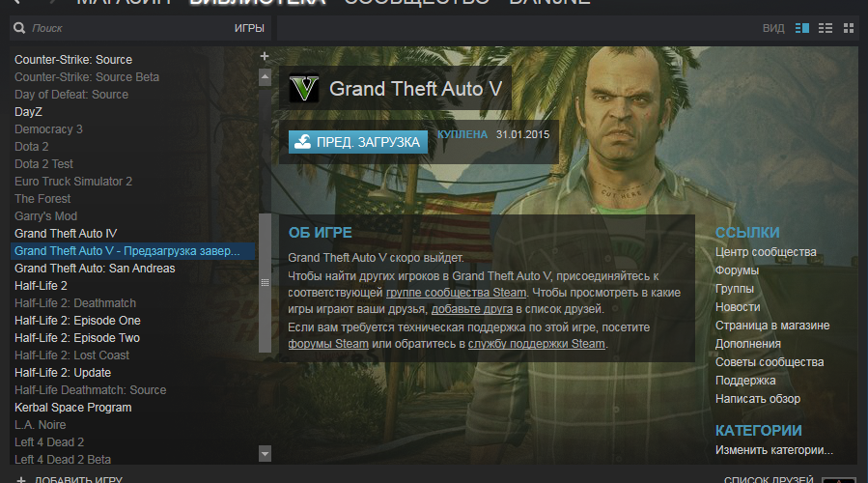This screenshot has width=868, height=483.
Task: Click Изменить категории link
Action: coord(774,450)
